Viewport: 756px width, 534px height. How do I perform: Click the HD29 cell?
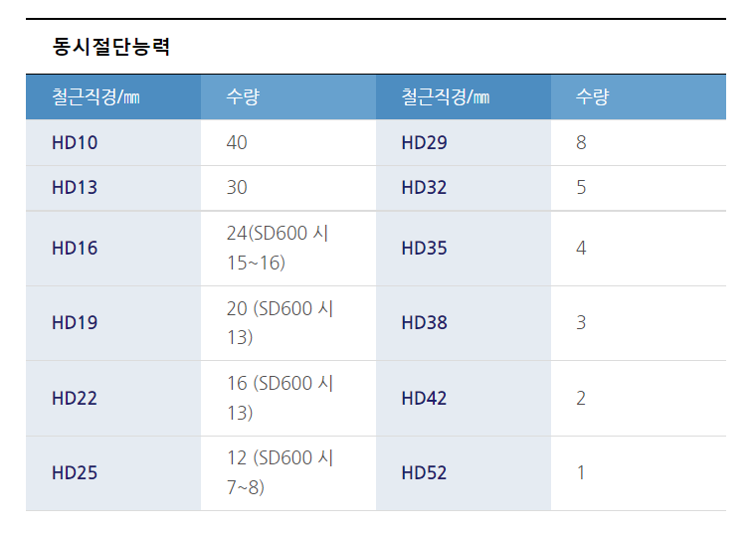pos(464,142)
